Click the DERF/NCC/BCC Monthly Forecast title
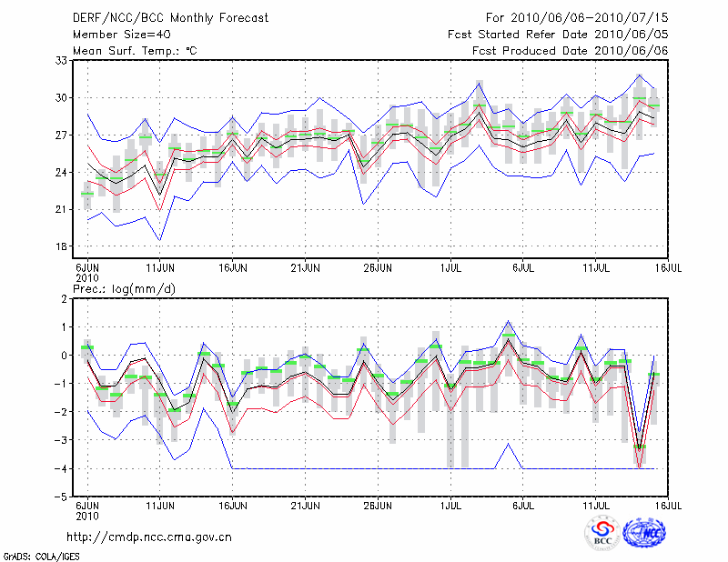This screenshot has height=562, width=728. pyautogui.click(x=169, y=17)
